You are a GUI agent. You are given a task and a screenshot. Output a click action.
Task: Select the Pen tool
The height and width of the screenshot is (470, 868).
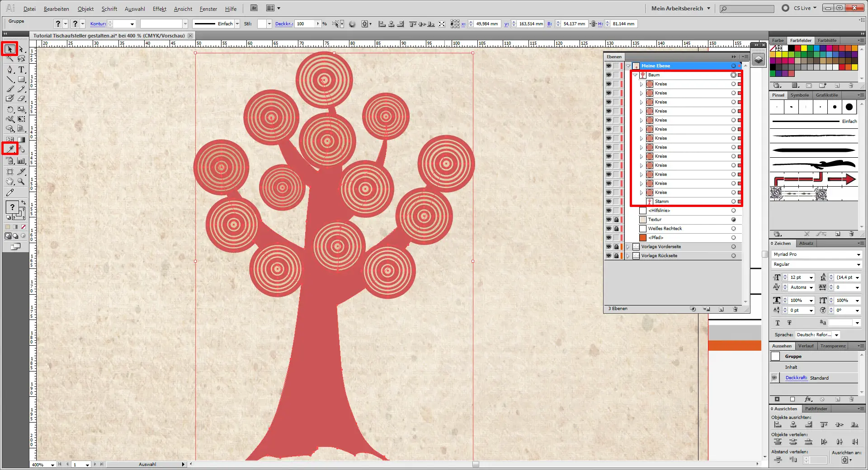coord(10,70)
